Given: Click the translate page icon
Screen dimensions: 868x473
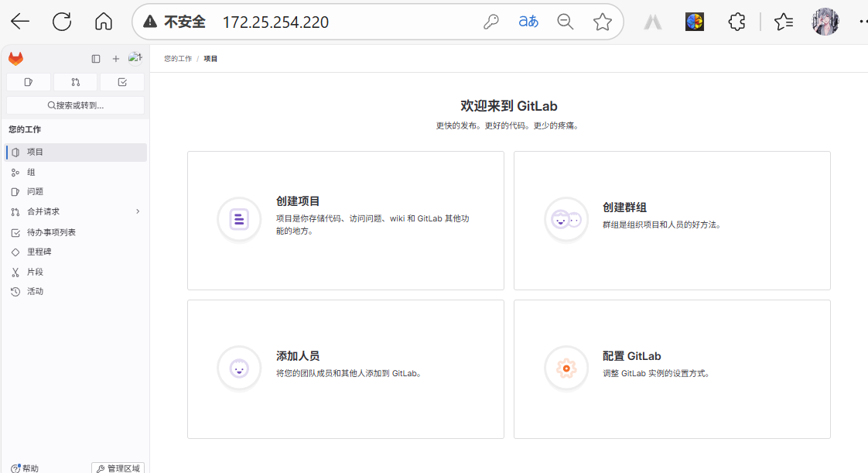Looking at the screenshot, I should coord(528,22).
